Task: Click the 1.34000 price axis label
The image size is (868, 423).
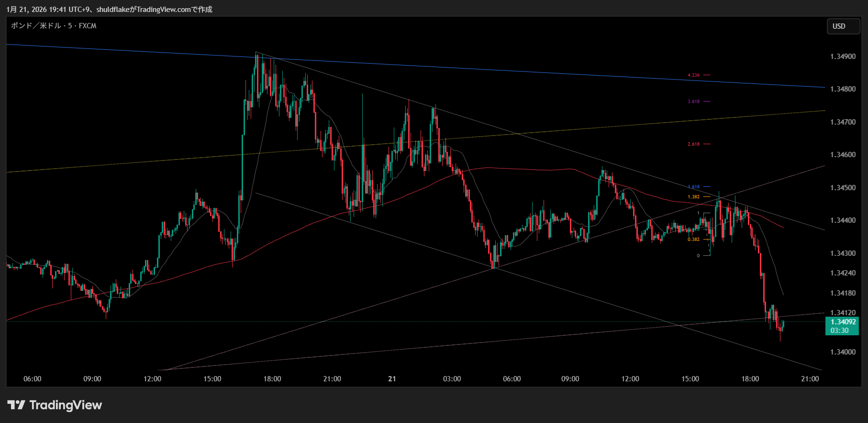Action: (843, 352)
